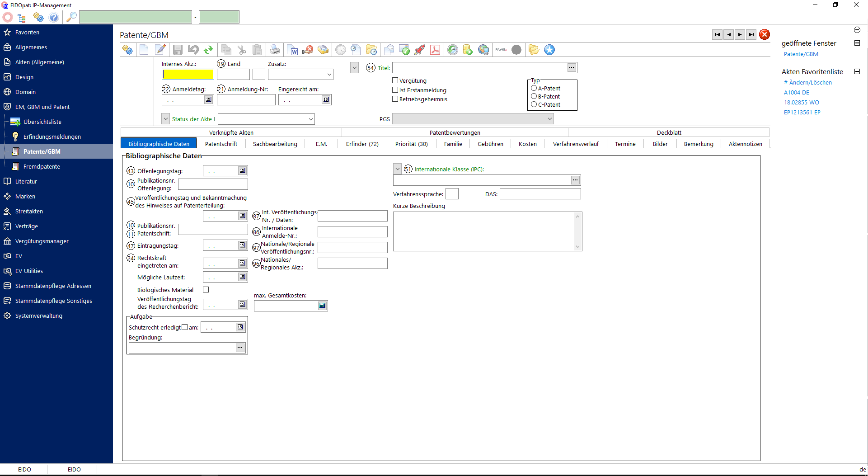This screenshot has width=868, height=476.
Task: Open the Zusatz dropdown
Action: point(329,74)
